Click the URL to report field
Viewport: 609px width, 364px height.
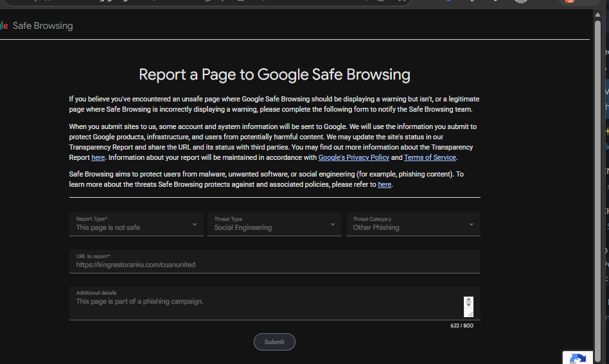[274, 261]
